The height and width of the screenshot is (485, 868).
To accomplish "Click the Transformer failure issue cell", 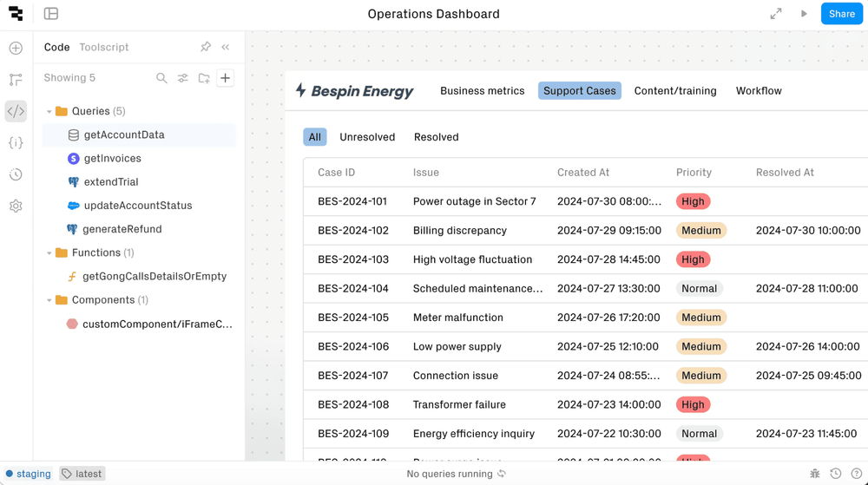I will [459, 405].
